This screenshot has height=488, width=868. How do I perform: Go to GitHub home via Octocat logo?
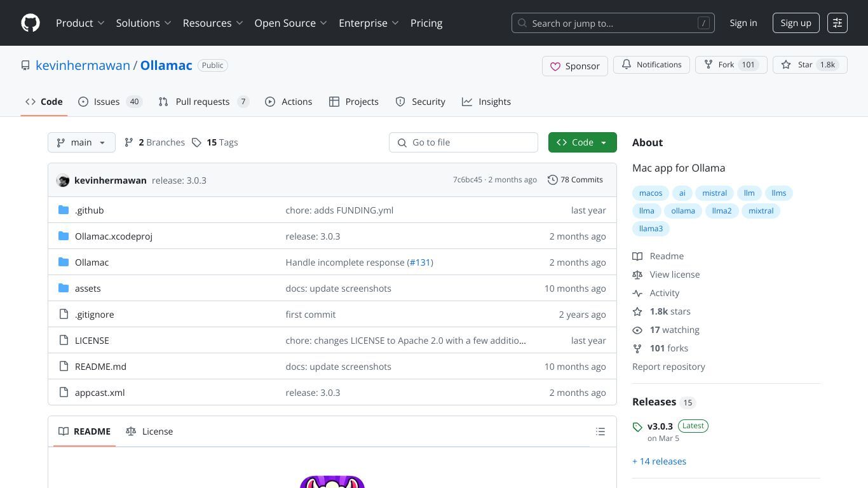31,23
